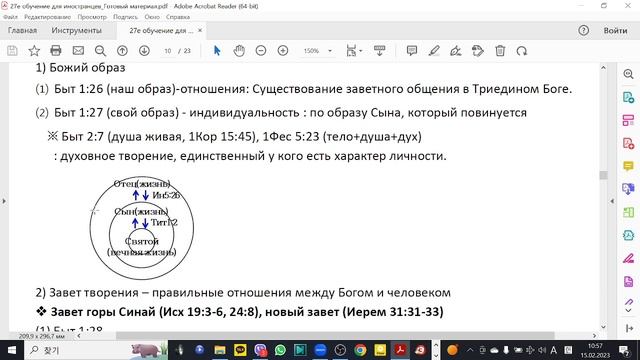Viewport: 640px width, 360px height.
Task: Send file by email envelope icon
Action: click(x=78, y=51)
